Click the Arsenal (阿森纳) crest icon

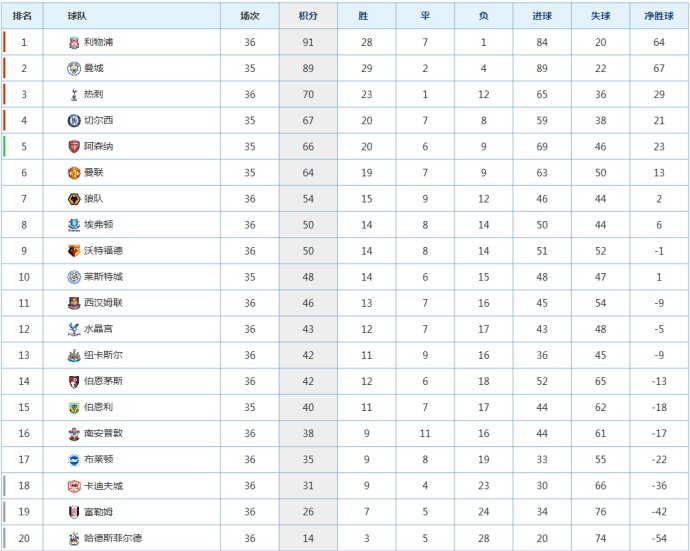coord(74,147)
